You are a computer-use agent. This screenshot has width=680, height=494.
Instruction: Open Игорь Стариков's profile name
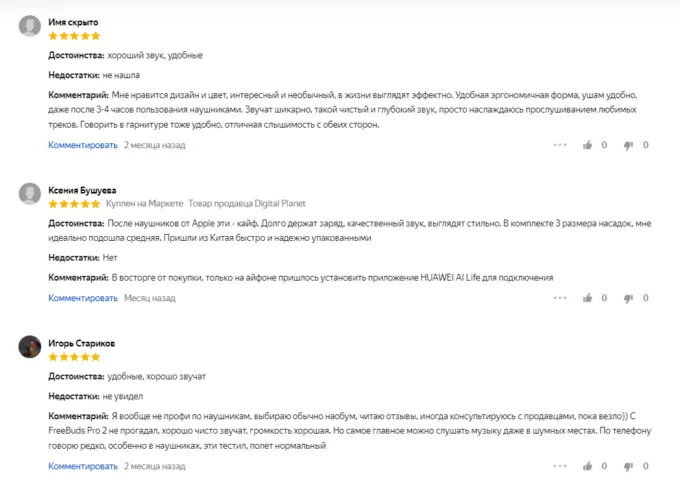[81, 342]
